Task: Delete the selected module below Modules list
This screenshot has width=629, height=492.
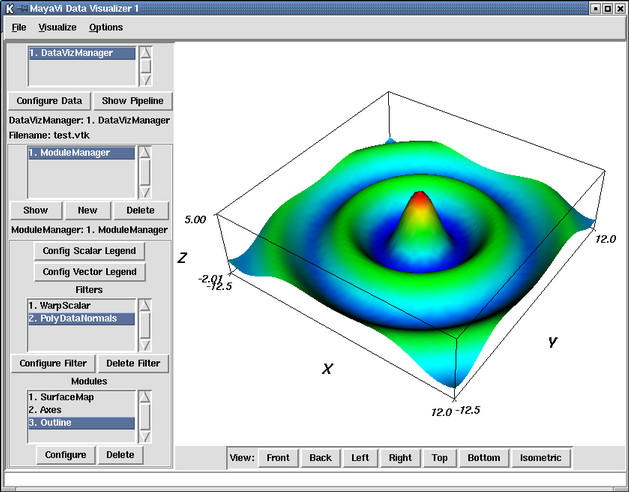Action: click(120, 455)
